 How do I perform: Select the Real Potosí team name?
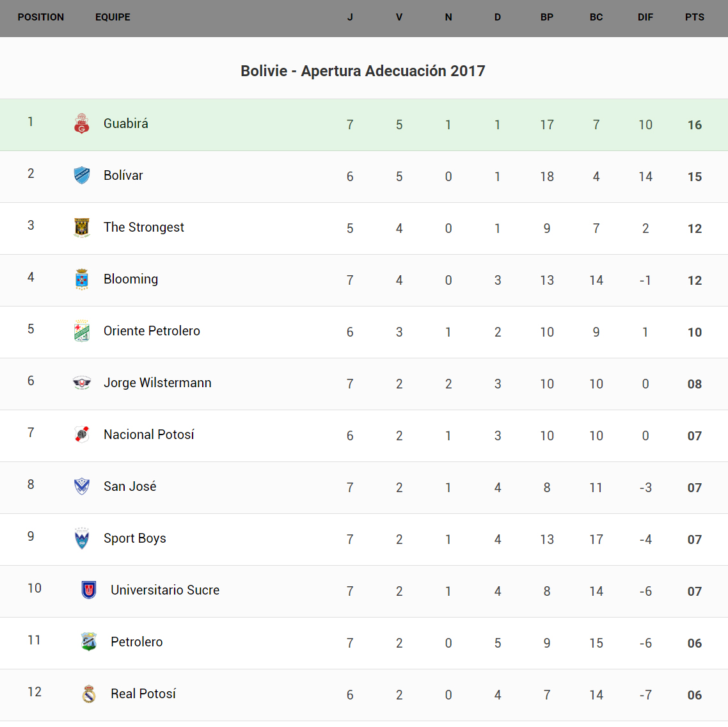(x=143, y=694)
